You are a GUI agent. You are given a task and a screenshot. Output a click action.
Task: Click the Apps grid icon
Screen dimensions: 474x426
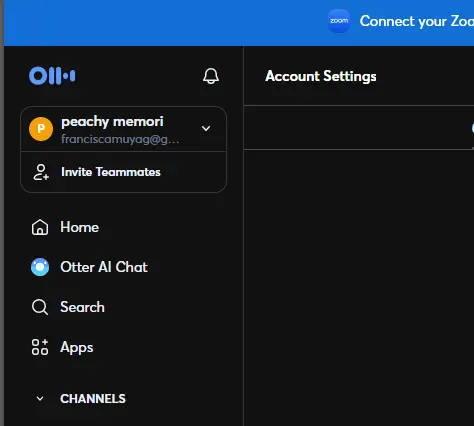pyautogui.click(x=40, y=347)
